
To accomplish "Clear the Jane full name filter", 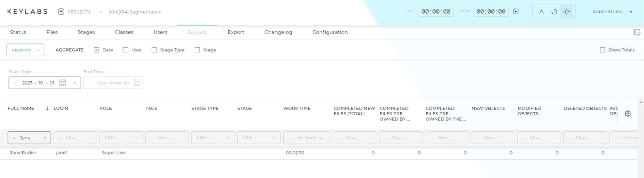I will 45,138.
